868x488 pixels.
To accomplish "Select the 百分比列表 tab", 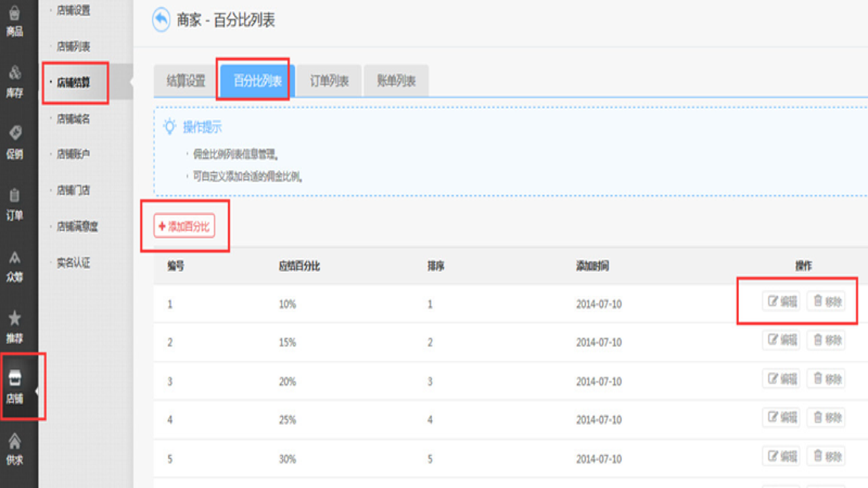I will pyautogui.click(x=258, y=81).
